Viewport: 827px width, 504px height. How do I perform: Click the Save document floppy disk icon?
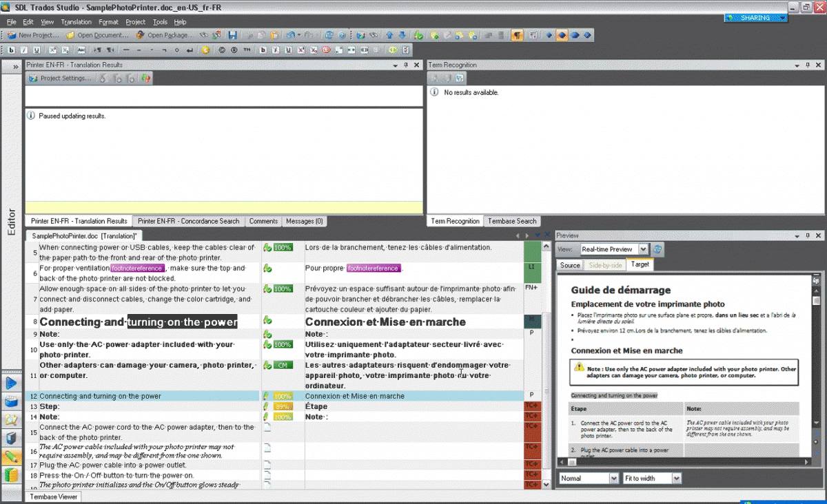[232, 35]
